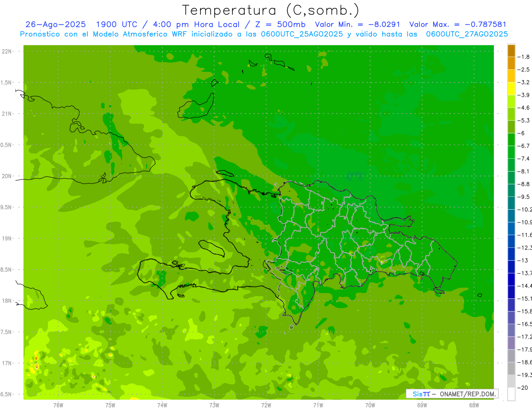Click the legend value '-1.8'
This screenshot has height=411, width=532.
coord(524,57)
